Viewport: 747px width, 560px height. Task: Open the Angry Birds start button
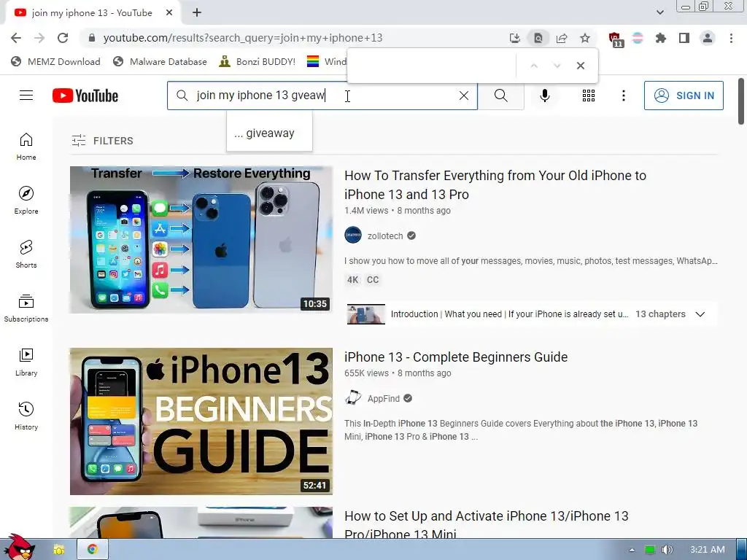point(18,548)
